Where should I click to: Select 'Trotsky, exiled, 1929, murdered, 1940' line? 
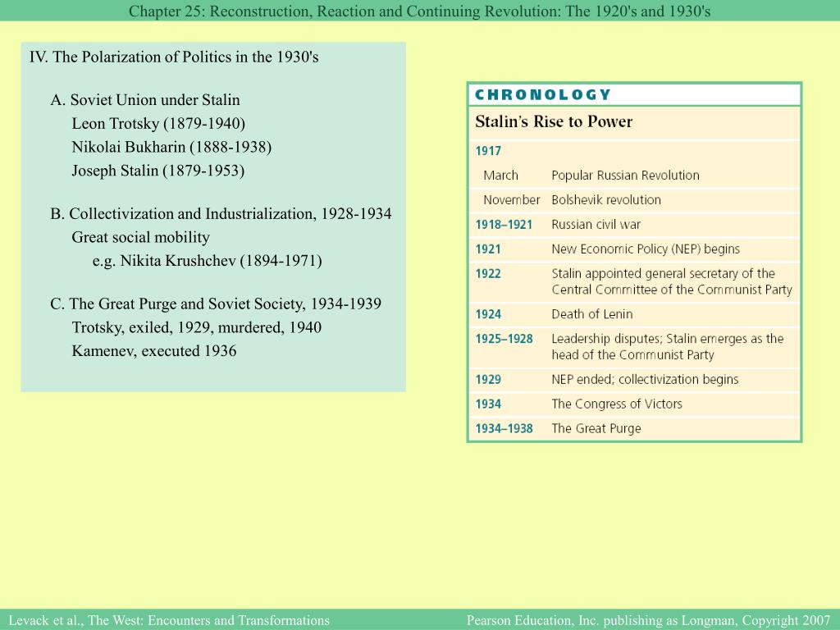[x=197, y=327]
